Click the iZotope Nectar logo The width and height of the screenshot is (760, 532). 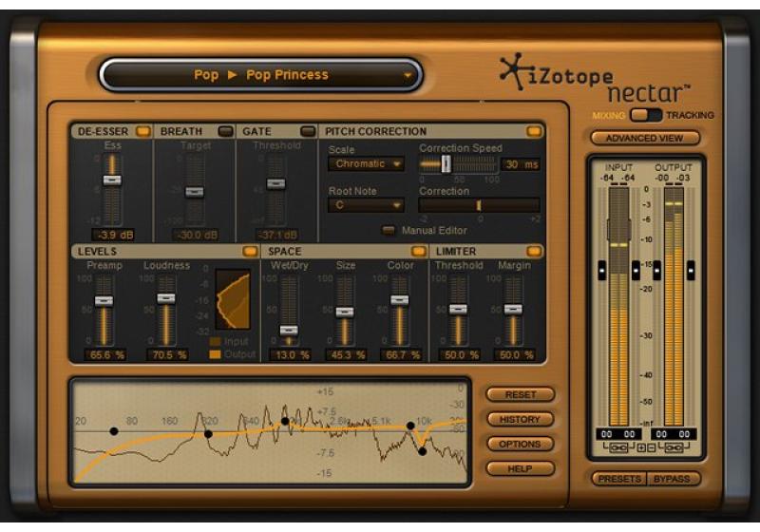(604, 80)
